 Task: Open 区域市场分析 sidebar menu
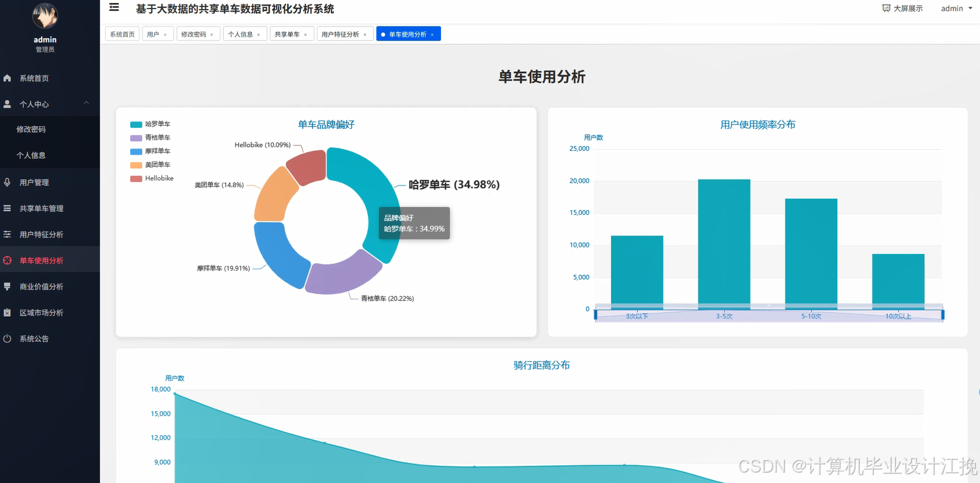click(x=50, y=312)
